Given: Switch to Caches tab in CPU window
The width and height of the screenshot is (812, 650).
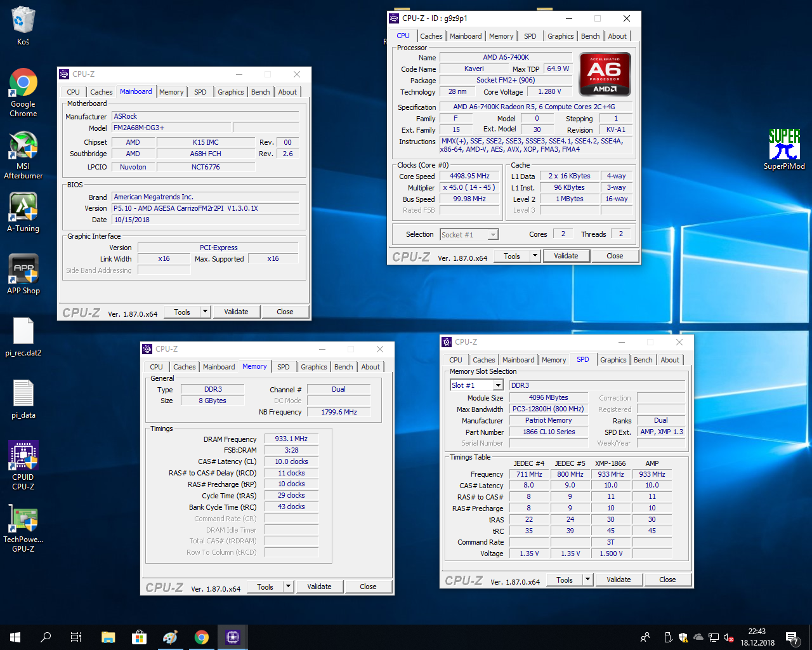Looking at the screenshot, I should (x=431, y=36).
